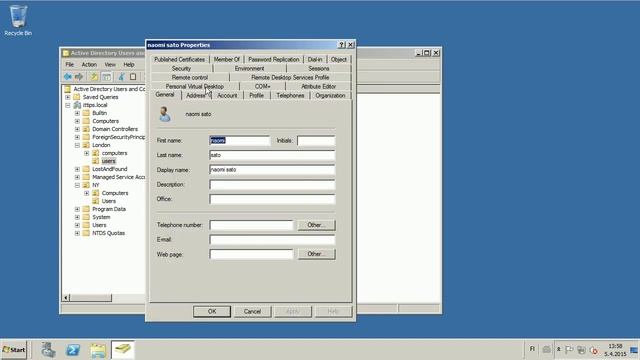Viewport: 640px width, 360px height.
Task: Click the FI language indicator in tray
Action: [x=532, y=349]
